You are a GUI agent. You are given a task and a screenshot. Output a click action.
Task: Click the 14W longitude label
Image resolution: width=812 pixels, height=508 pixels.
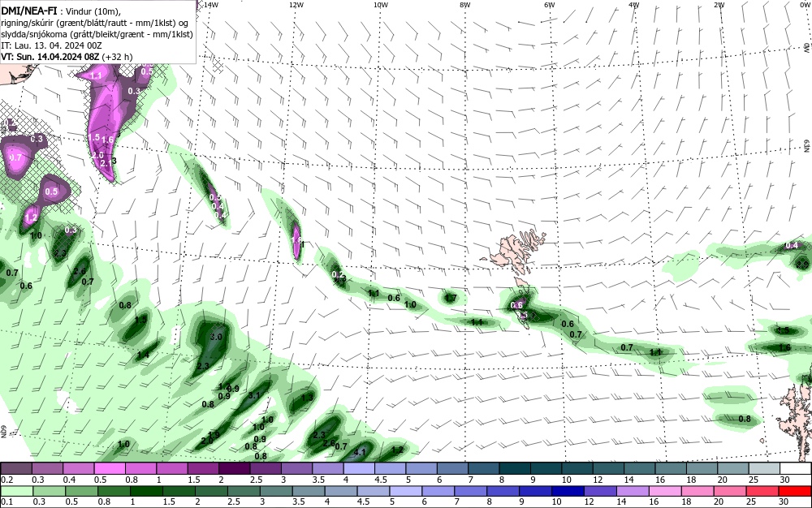point(210,5)
